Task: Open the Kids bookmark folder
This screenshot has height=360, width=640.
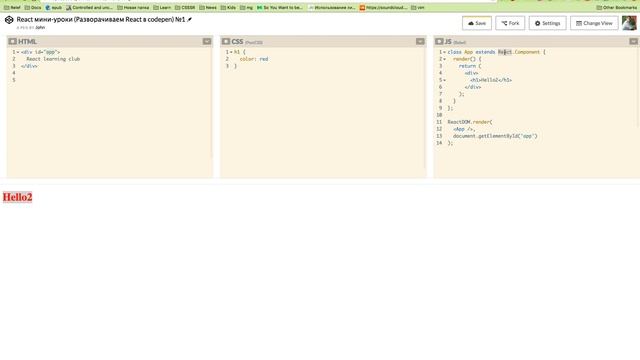Action: (x=228, y=7)
